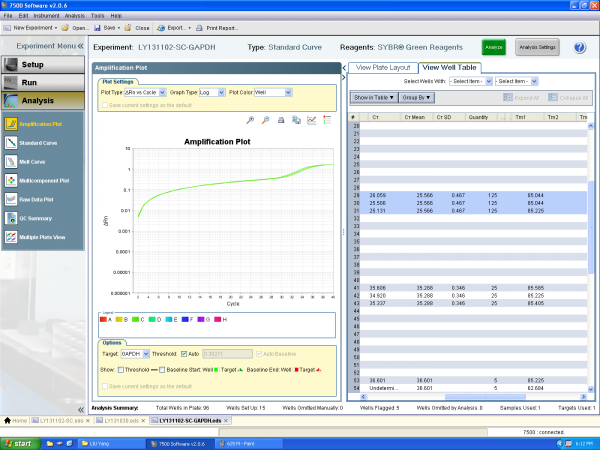Open the Multicomponent Plot icon

click(11, 180)
